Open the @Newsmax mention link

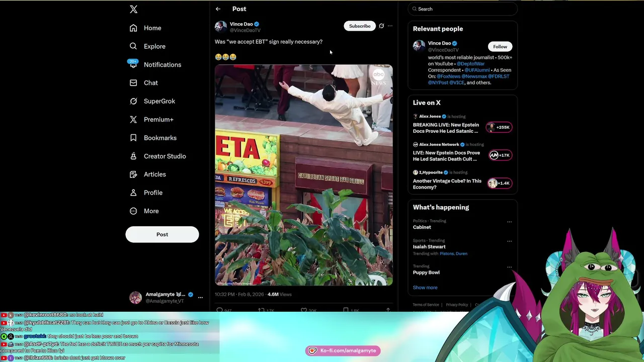474,76
